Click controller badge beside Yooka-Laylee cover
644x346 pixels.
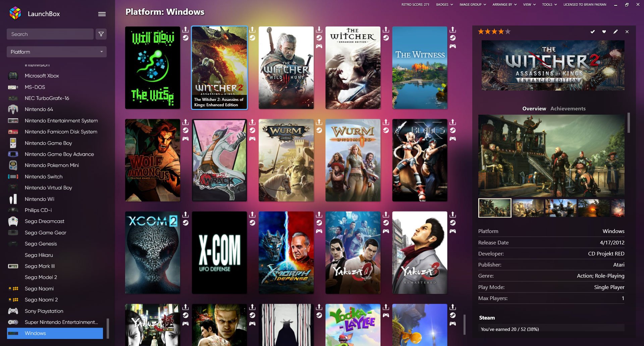386,315
